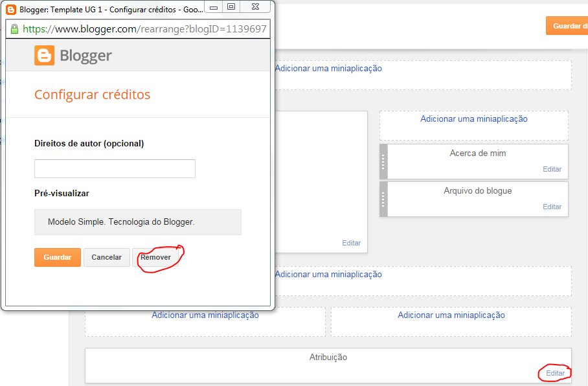Click the Atribuição gadget title
588x386 pixels.
pos(328,357)
